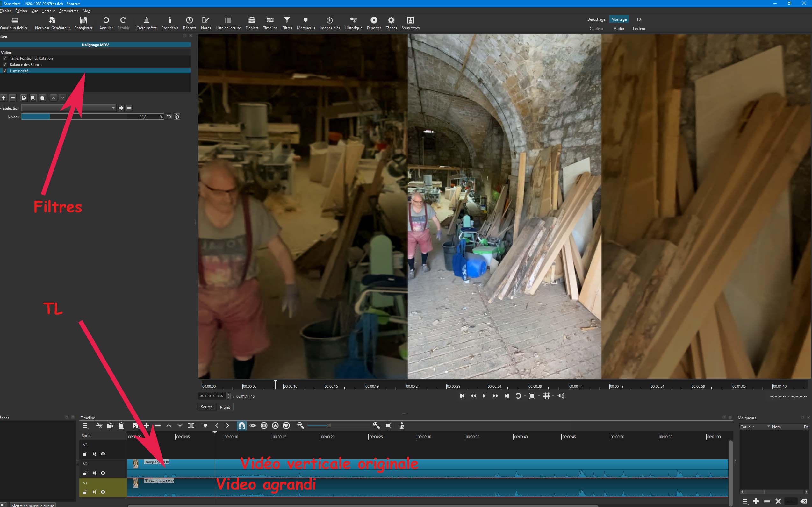Screen dimensions: 812x507
Task: Click the split at playhead icon
Action: [191, 425]
